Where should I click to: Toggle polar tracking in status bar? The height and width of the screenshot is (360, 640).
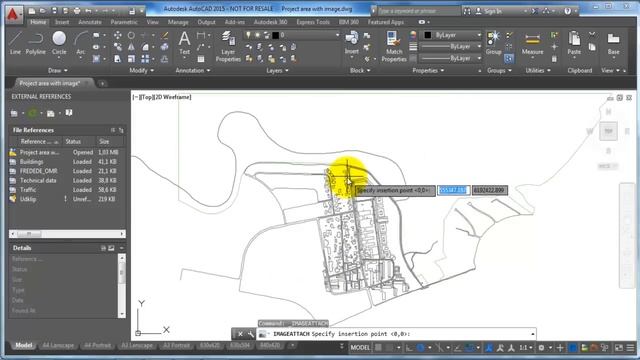coord(420,348)
